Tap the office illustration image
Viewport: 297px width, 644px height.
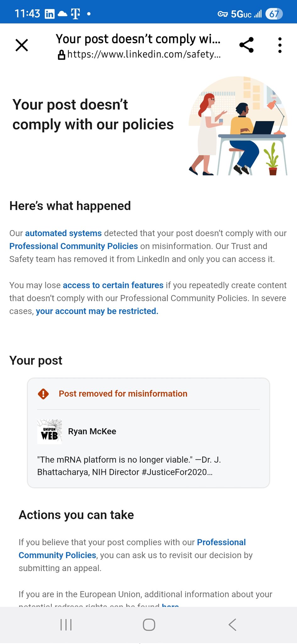(x=238, y=126)
